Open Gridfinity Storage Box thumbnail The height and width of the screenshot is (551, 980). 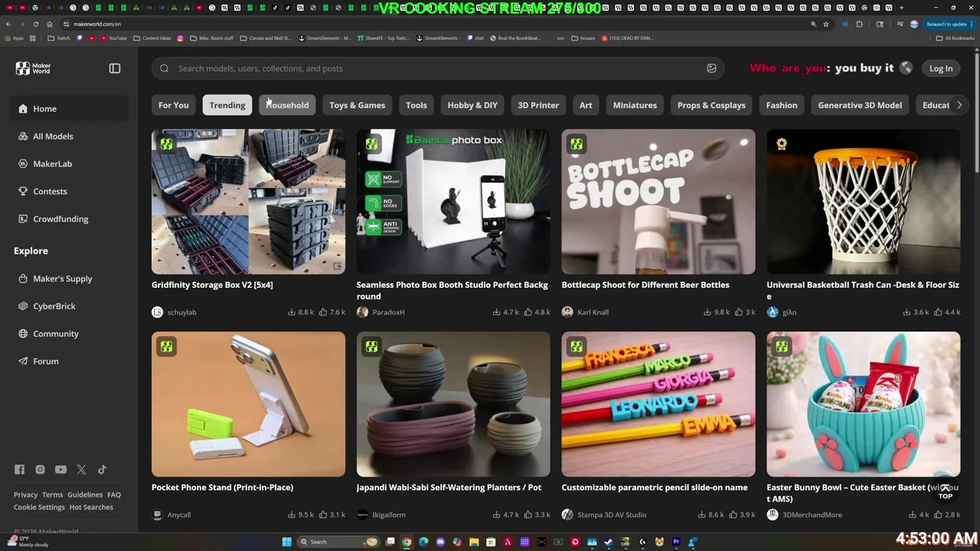coord(248,201)
